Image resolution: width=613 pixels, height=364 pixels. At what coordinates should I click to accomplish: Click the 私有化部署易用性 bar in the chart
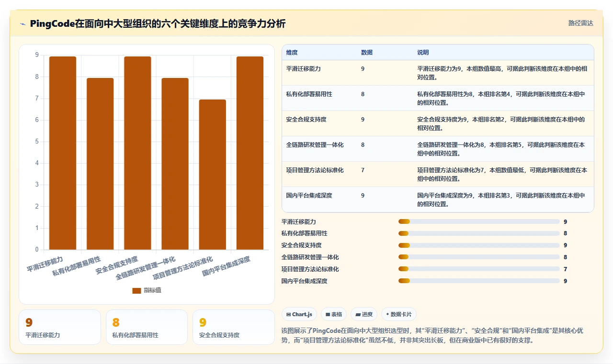[x=100, y=164]
